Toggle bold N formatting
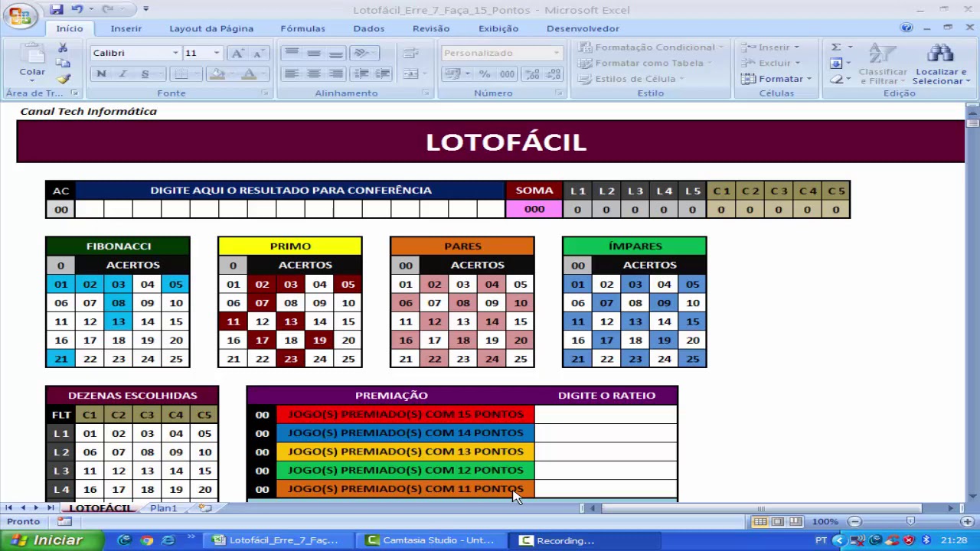 pos(101,74)
